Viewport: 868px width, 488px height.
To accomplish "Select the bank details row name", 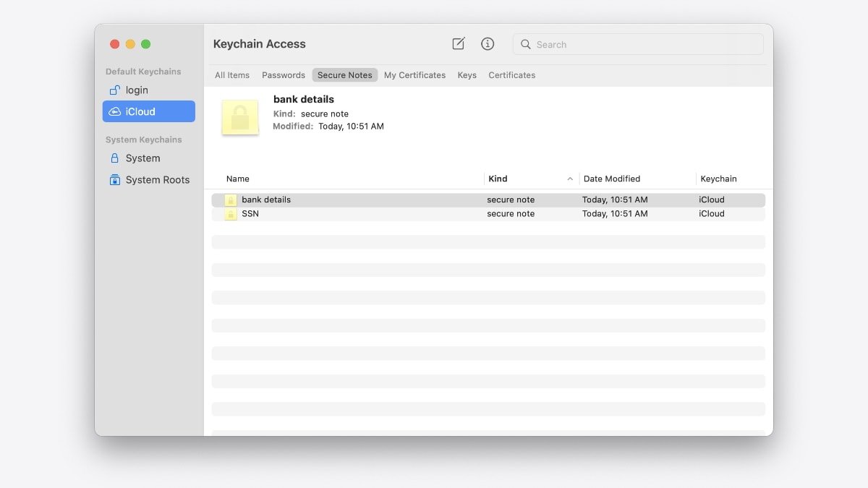I will (x=266, y=200).
